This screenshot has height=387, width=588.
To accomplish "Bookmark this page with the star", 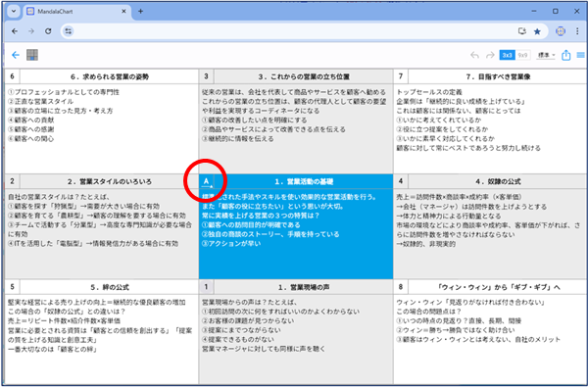I will 537,31.
